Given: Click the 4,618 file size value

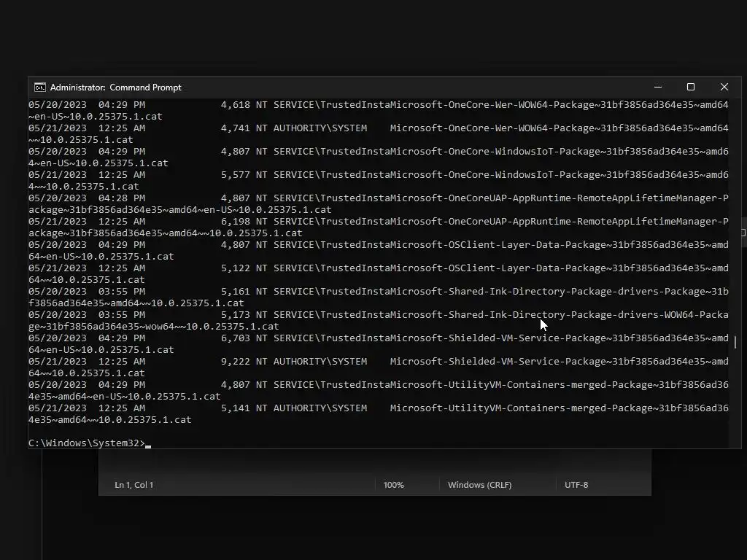Looking at the screenshot, I should pos(236,105).
